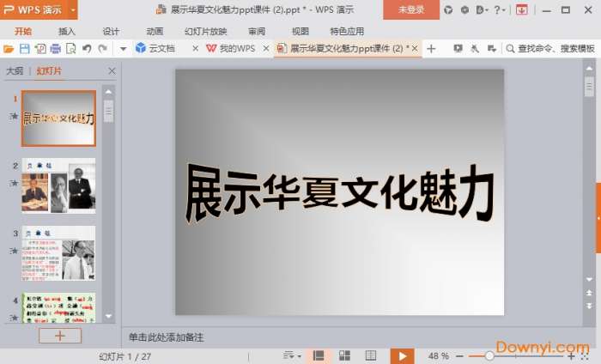Click thumbnail pane scroll up arrow

pyautogui.click(x=108, y=92)
